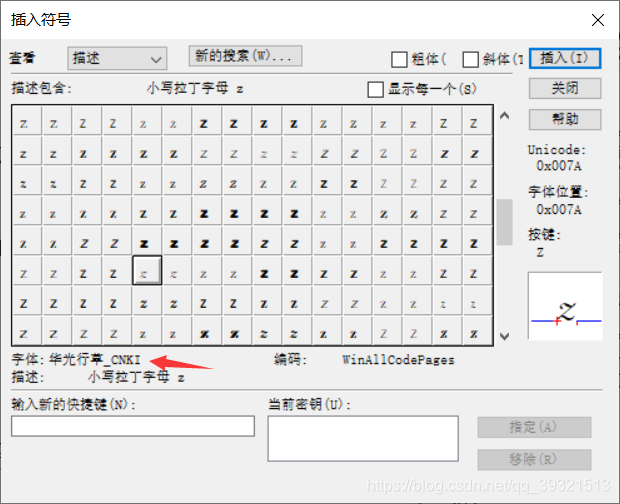
Task: Click the 关闭 button
Action: tap(565, 88)
